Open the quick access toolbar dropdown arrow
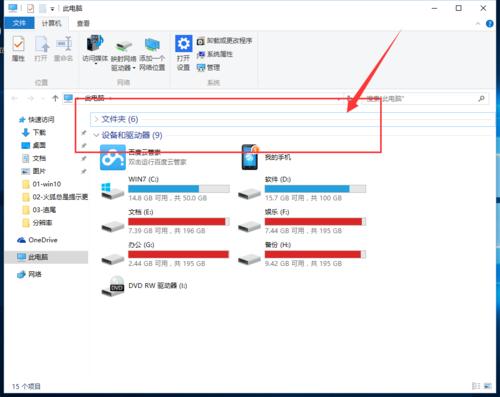This screenshot has width=500, height=397. pos(52,9)
